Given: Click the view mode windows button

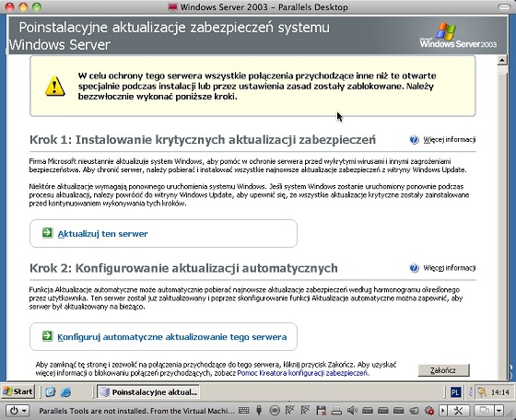Looking at the screenshot, I should tap(484, 411).
